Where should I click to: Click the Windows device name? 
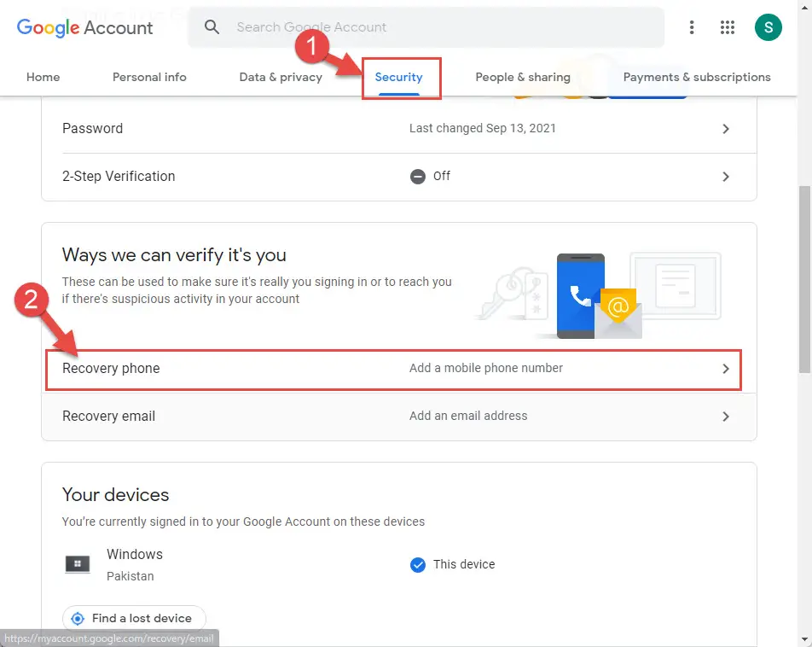(x=135, y=554)
